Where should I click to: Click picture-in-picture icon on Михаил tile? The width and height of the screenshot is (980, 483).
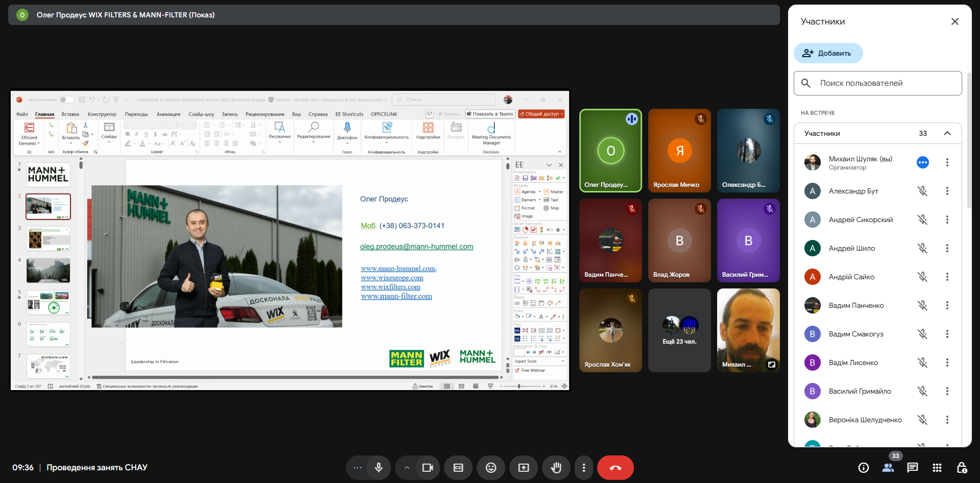click(x=772, y=365)
